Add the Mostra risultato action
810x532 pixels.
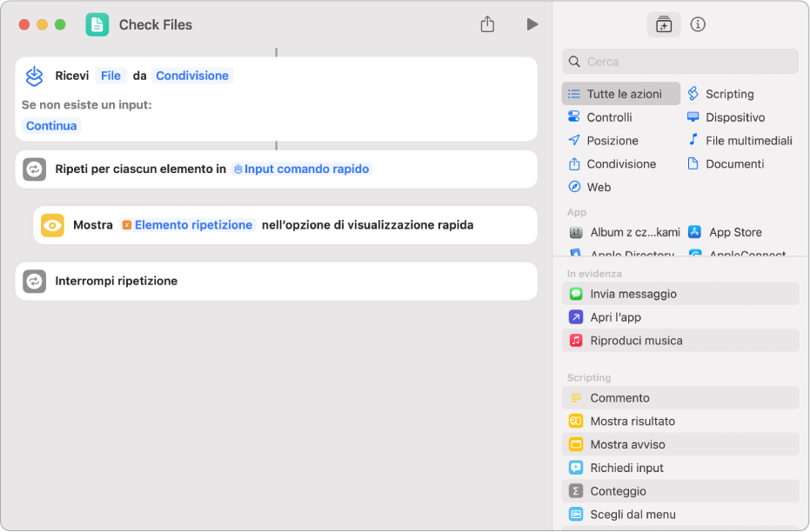click(680, 421)
